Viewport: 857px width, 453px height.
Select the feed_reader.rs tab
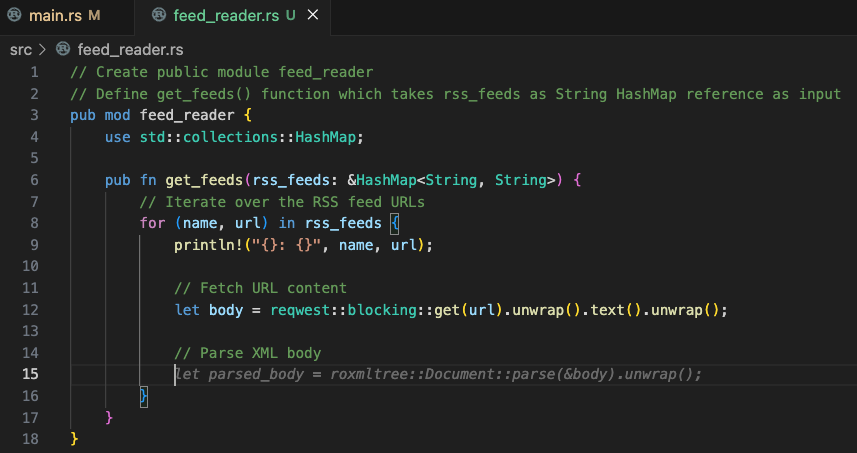click(233, 16)
